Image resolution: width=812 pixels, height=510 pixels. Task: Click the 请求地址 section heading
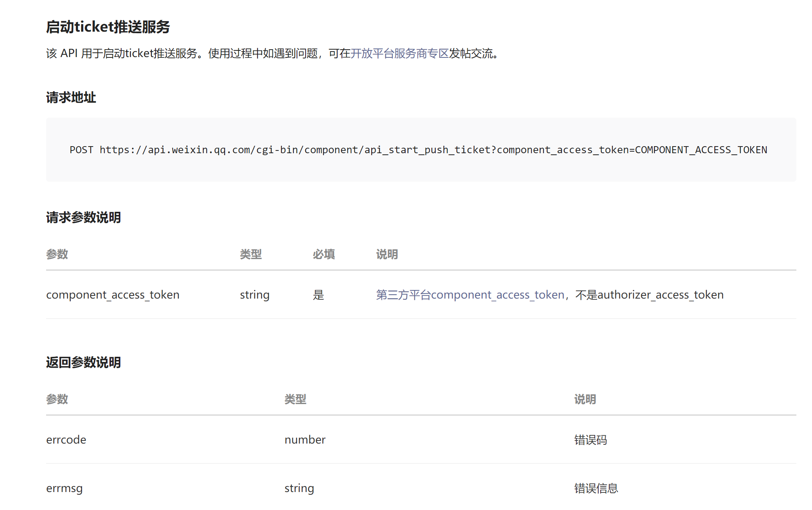71,97
